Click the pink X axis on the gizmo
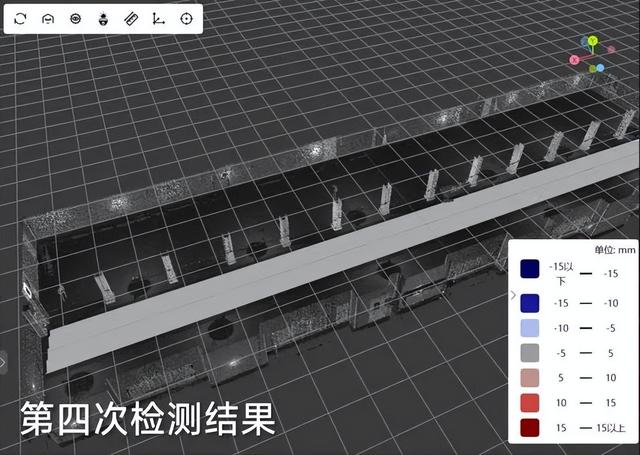The image size is (640, 455). [x=574, y=60]
